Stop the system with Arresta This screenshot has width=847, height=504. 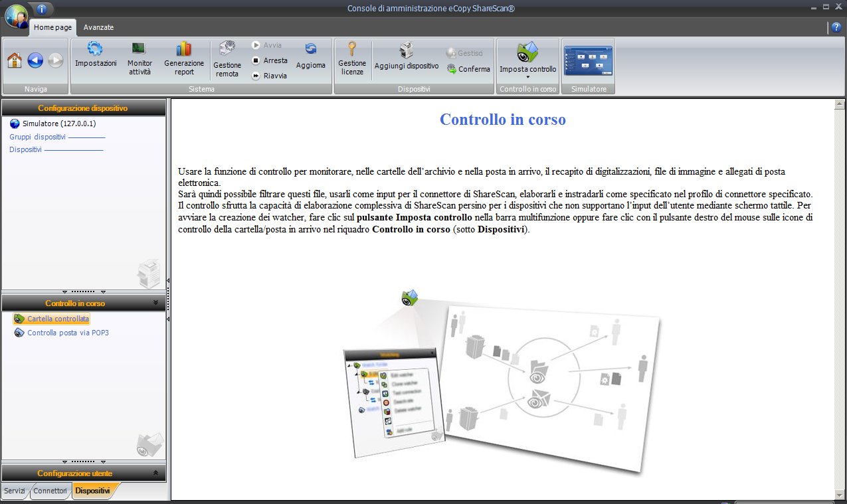(270, 60)
